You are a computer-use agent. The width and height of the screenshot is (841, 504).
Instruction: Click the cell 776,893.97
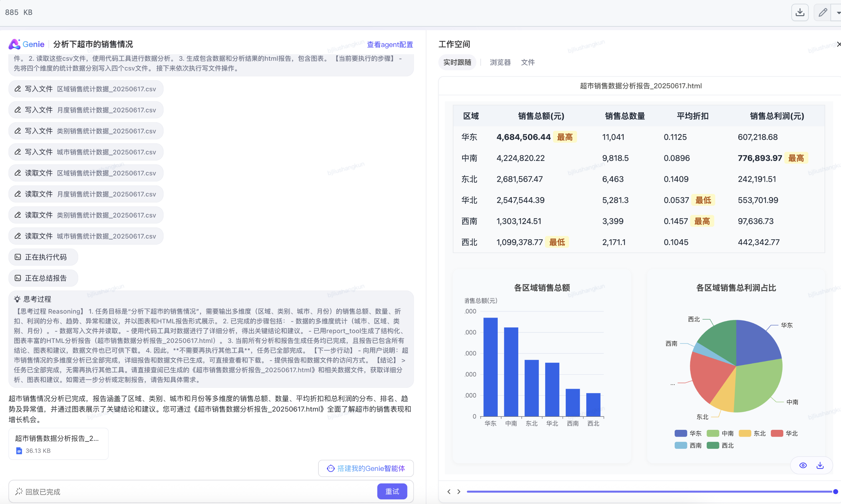click(759, 158)
